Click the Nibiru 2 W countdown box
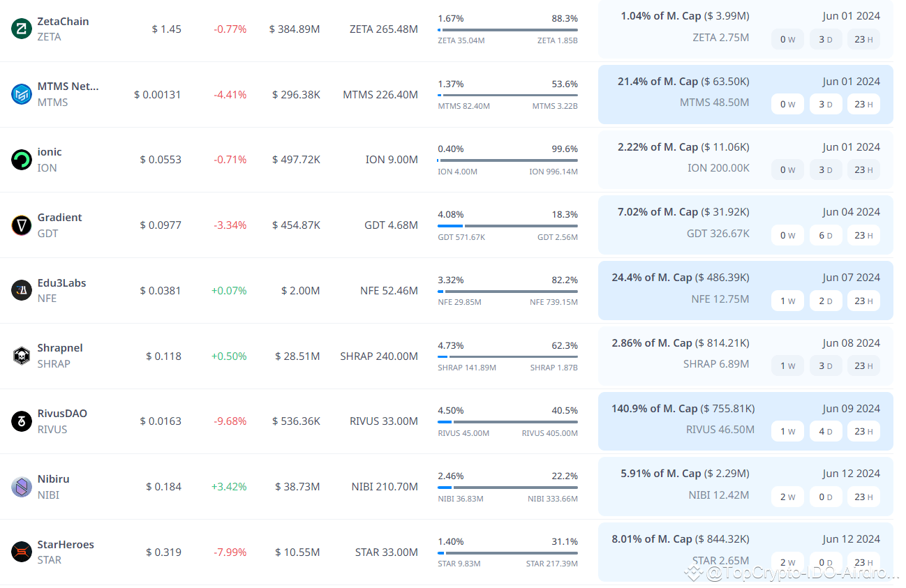This screenshot has width=906, height=588. tap(787, 497)
